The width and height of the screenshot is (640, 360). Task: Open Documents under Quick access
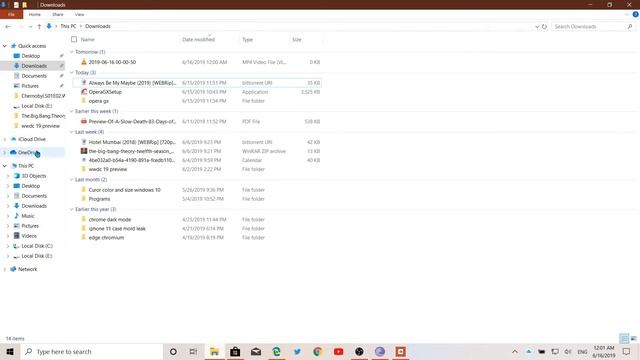pos(34,76)
